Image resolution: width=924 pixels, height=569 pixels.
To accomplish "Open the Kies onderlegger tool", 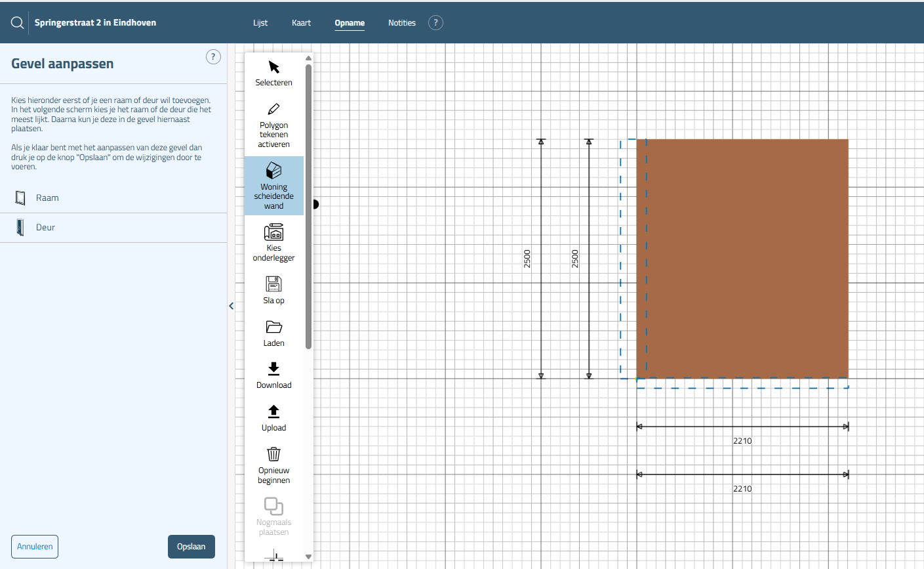I will pyautogui.click(x=274, y=232).
